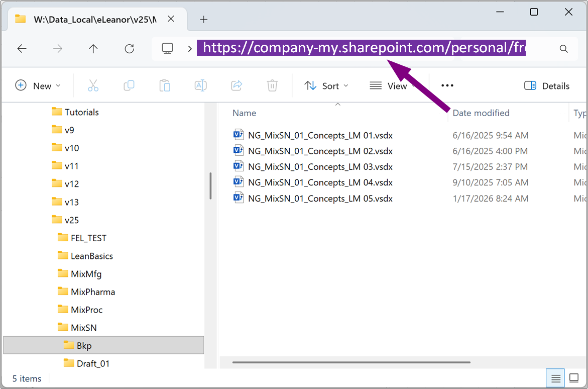The image size is (588, 389).
Task: Click the Cut scissors icon
Action: (93, 86)
